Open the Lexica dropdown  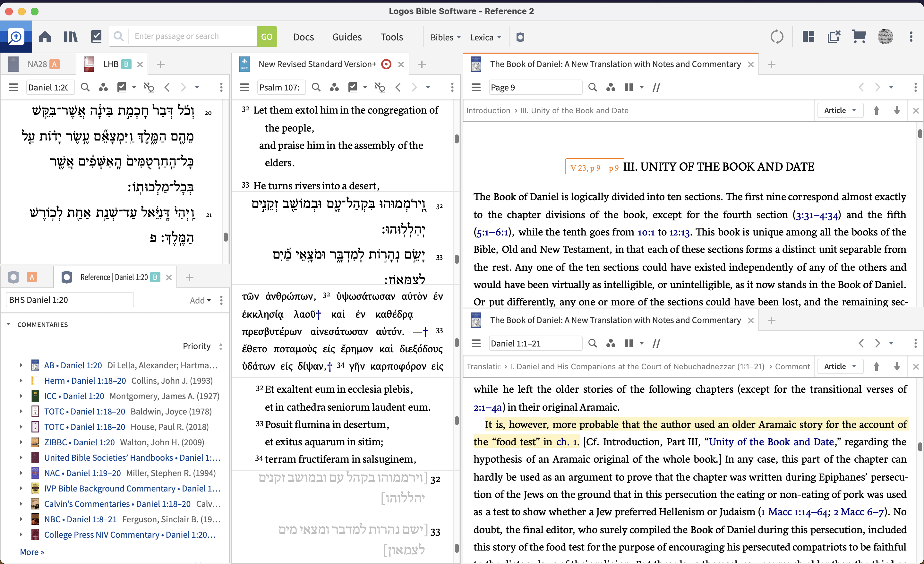486,37
